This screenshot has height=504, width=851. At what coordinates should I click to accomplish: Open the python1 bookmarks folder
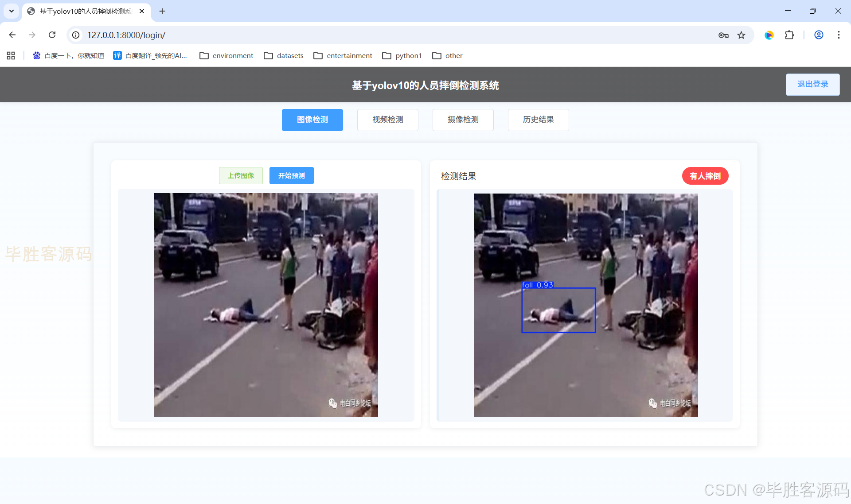point(402,55)
